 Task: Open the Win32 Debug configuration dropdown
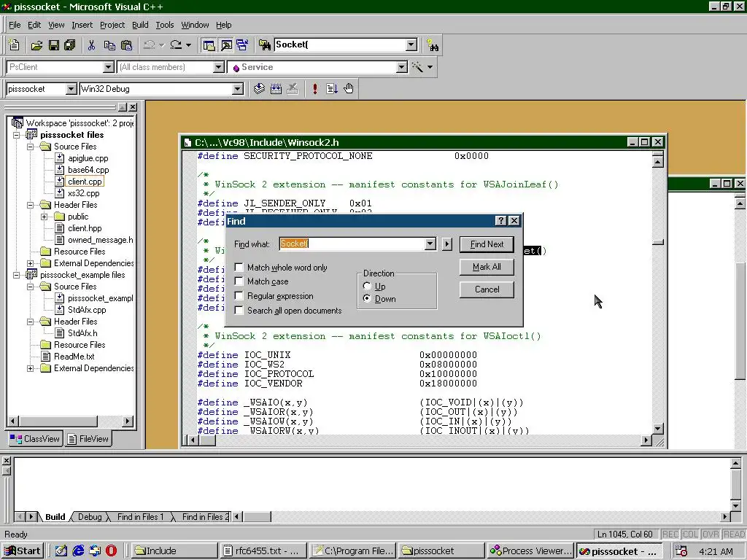[x=237, y=88]
